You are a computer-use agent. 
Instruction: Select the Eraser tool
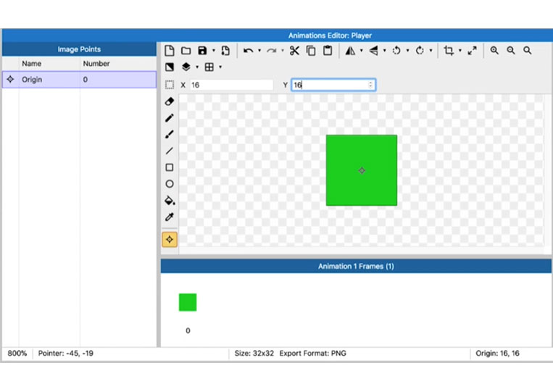tap(170, 101)
